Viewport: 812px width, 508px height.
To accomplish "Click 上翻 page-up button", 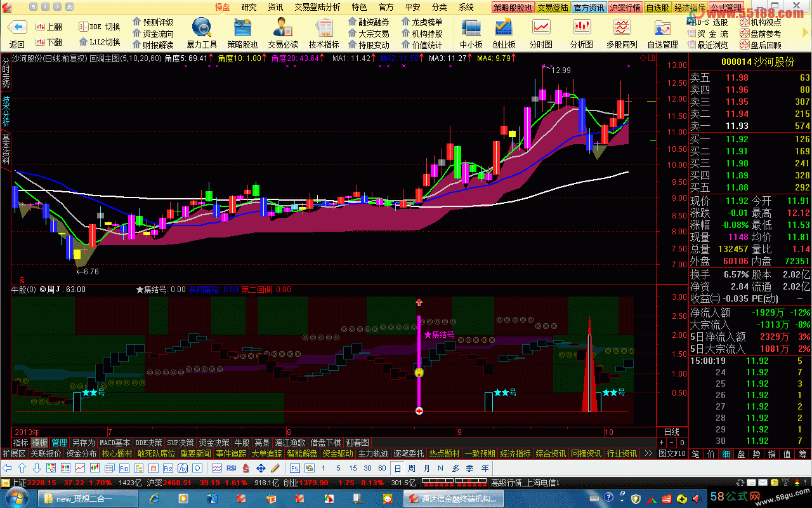I will [x=49, y=27].
